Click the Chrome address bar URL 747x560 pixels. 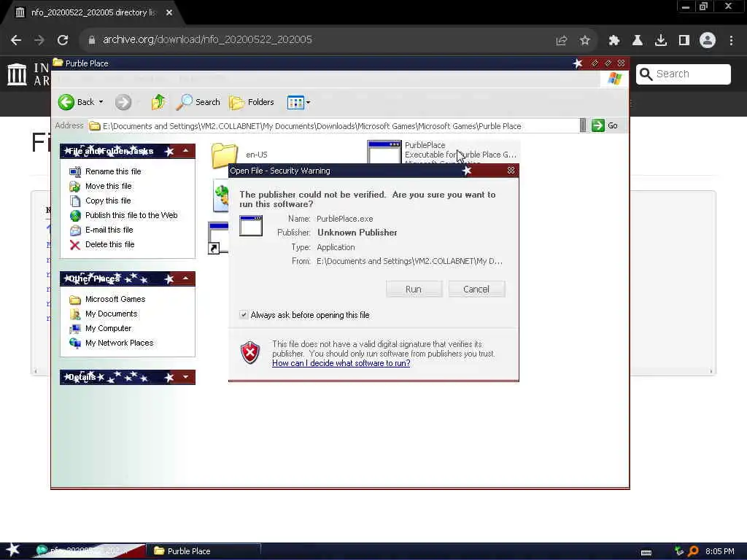pos(207,39)
